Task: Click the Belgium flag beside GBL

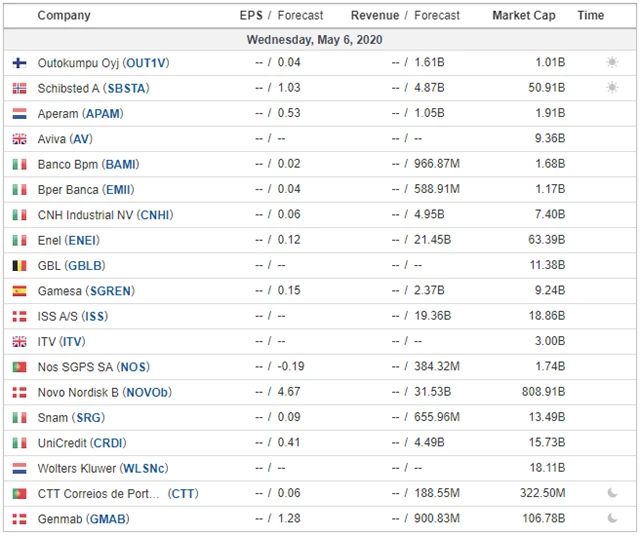Action: (19, 266)
